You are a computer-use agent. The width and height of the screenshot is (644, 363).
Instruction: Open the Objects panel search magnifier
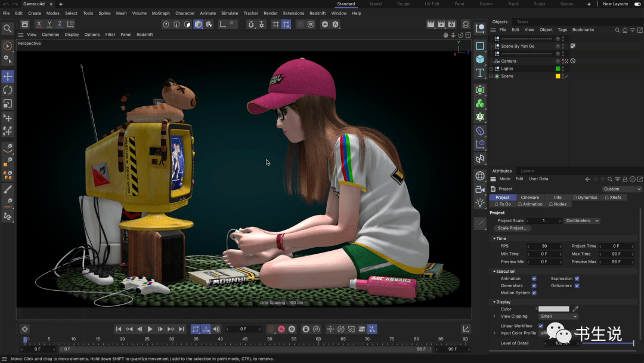point(617,30)
